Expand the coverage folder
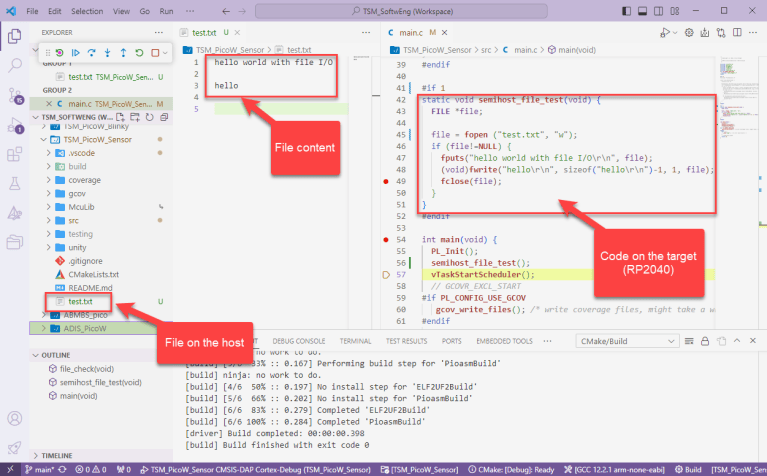 [48, 180]
